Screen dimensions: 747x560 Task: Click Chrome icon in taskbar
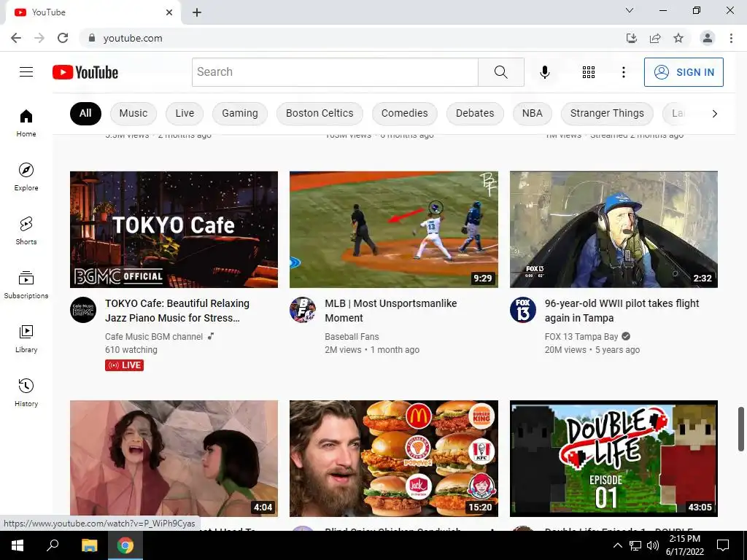125,545
